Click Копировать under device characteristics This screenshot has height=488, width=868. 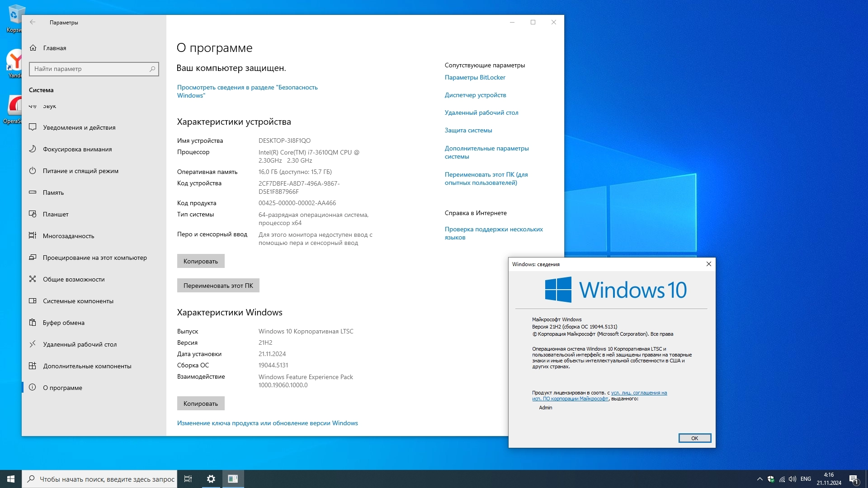pos(200,261)
